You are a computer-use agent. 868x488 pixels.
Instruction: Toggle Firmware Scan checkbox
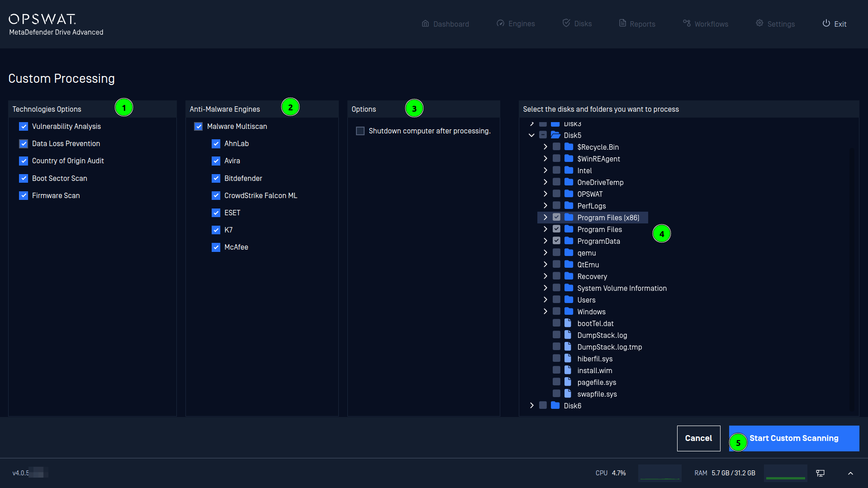click(24, 196)
